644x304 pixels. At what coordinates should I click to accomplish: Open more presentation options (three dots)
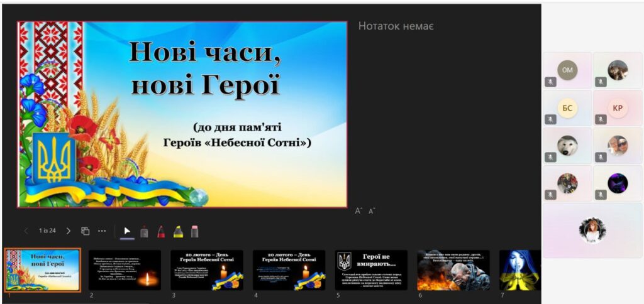[x=102, y=231]
